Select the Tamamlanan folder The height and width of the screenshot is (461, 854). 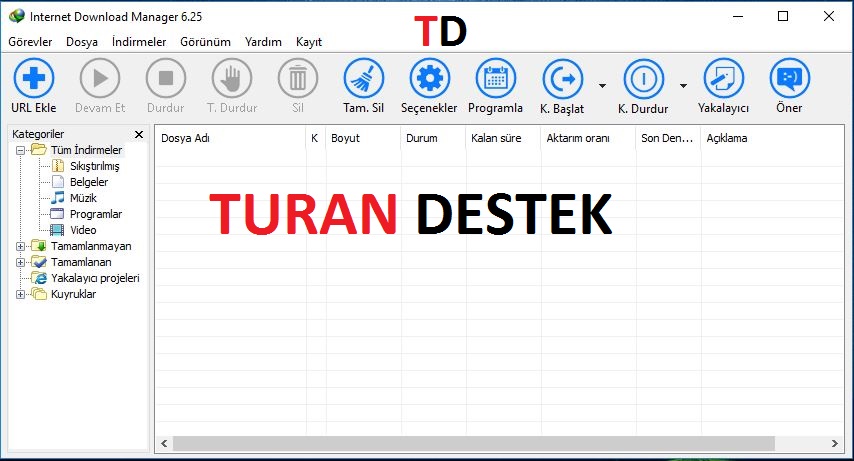pyautogui.click(x=81, y=262)
